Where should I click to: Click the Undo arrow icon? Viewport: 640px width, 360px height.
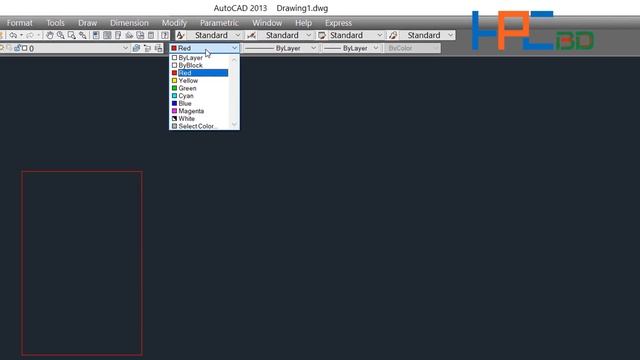[x=13, y=36]
